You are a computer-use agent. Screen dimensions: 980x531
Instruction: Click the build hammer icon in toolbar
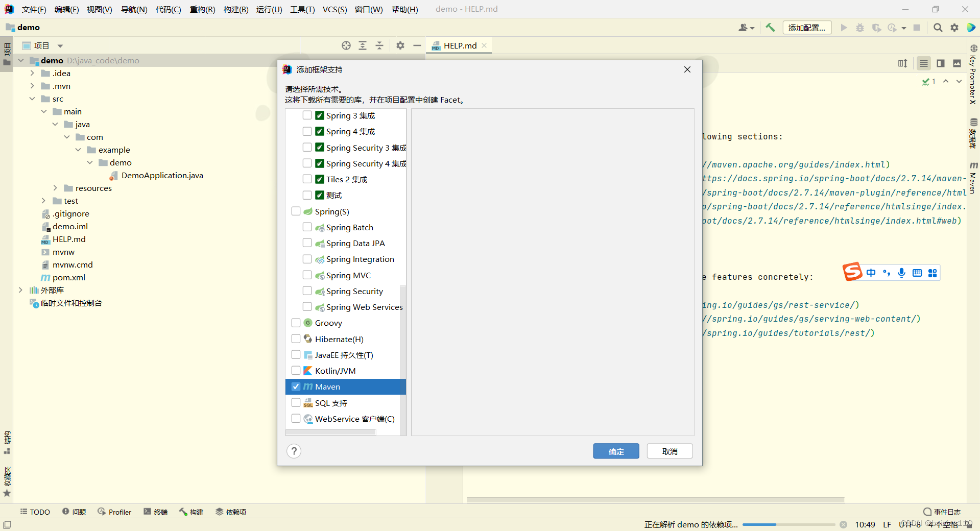point(770,28)
